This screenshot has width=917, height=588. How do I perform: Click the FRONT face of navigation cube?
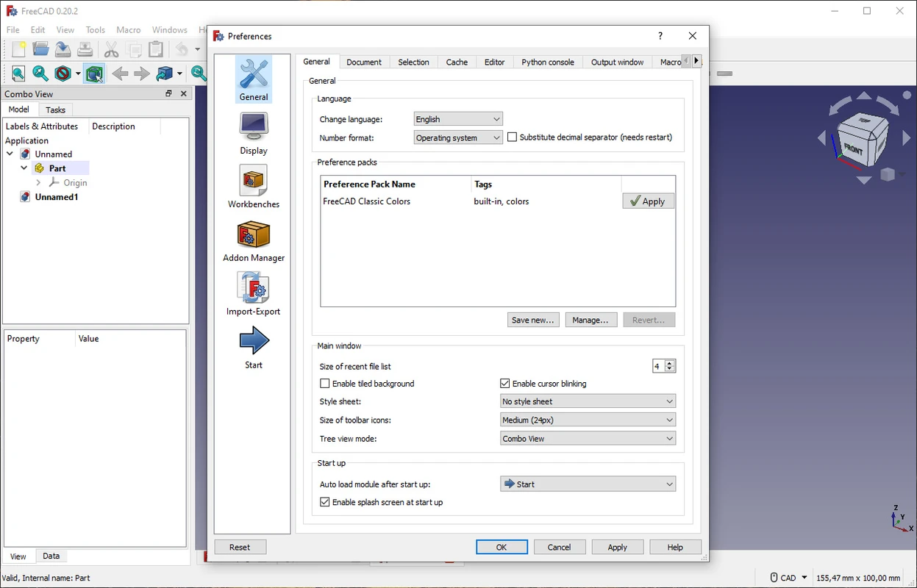click(853, 148)
